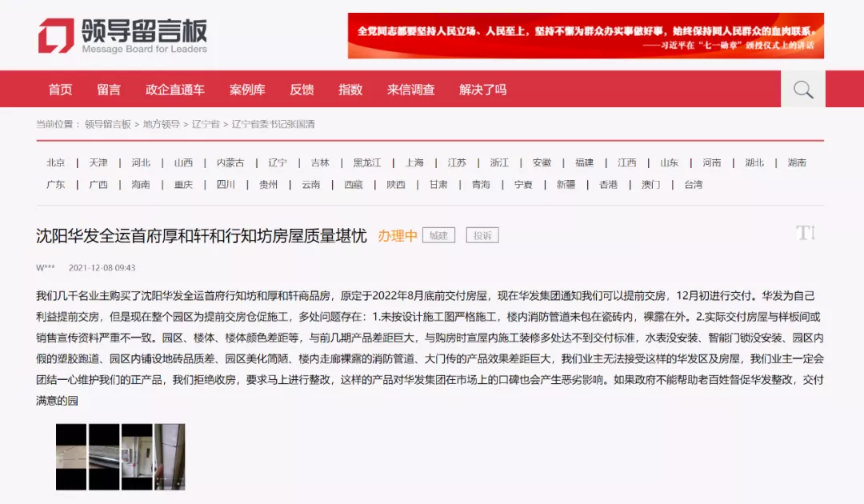Select the 新疆 province link
Viewport: 864px width, 504px height.
(x=566, y=185)
